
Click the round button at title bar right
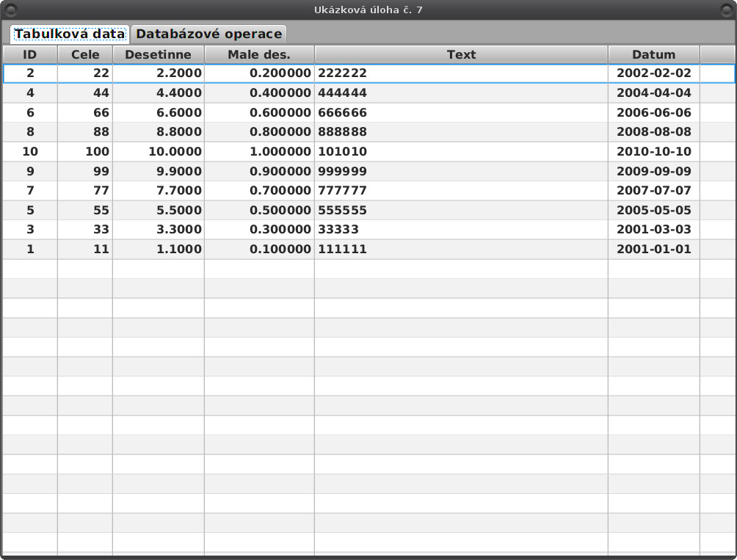[727, 10]
